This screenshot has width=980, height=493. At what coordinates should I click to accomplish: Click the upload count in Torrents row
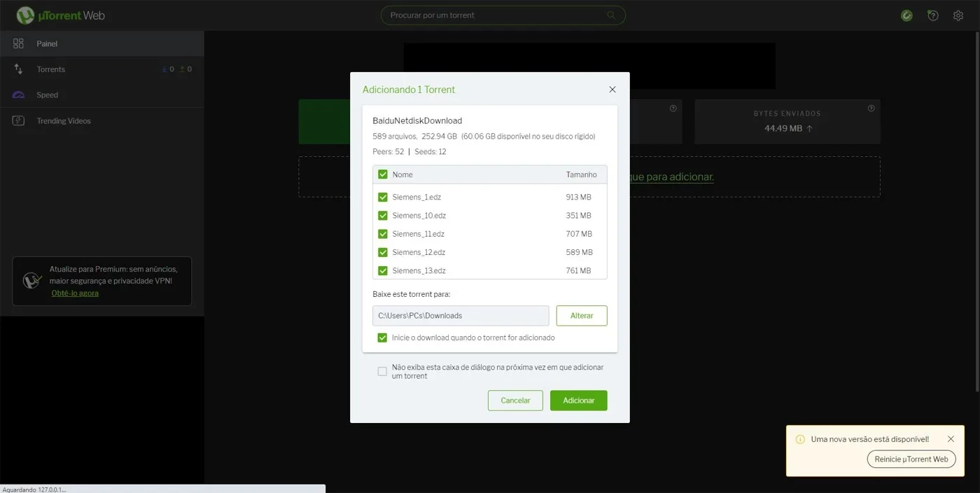(185, 69)
